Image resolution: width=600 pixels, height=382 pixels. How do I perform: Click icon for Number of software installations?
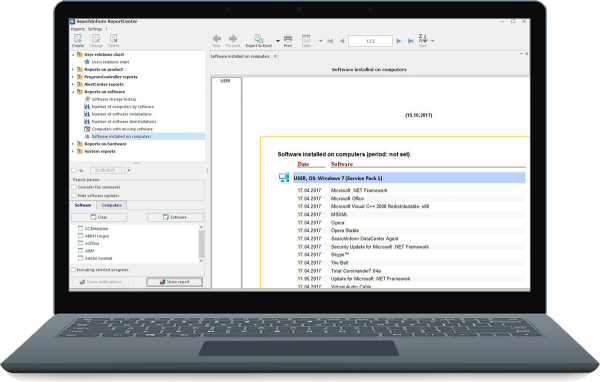(87, 114)
